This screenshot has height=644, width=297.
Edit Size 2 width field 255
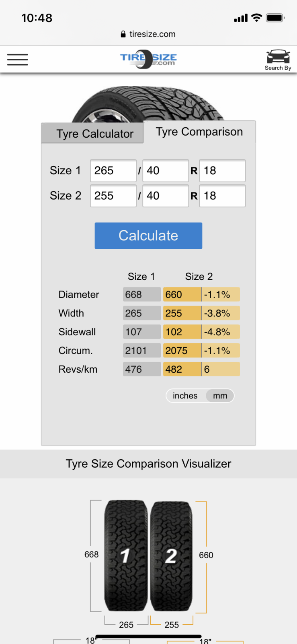coord(113,196)
